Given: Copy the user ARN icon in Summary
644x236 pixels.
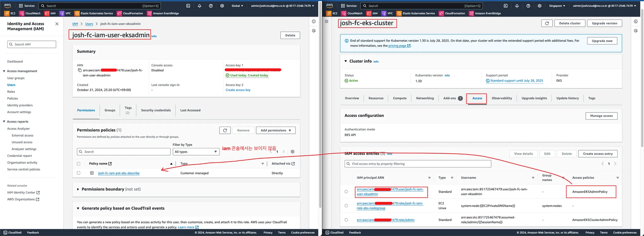Looking at the screenshot, I should click(x=80, y=70).
